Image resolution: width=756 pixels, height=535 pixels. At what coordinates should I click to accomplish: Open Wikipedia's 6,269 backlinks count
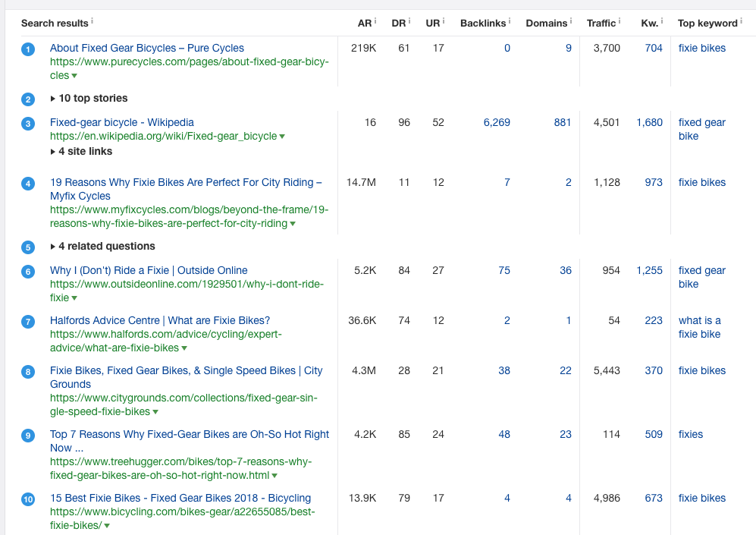point(497,122)
